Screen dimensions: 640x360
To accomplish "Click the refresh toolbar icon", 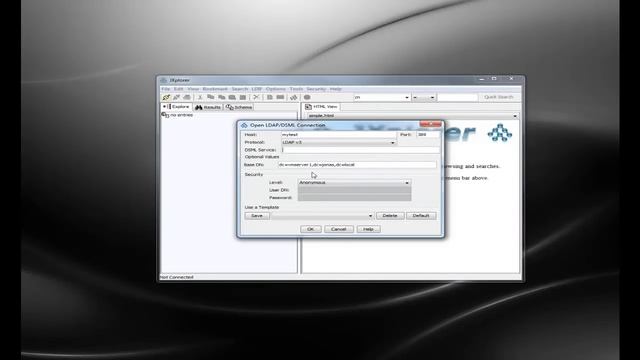I will [293, 97].
